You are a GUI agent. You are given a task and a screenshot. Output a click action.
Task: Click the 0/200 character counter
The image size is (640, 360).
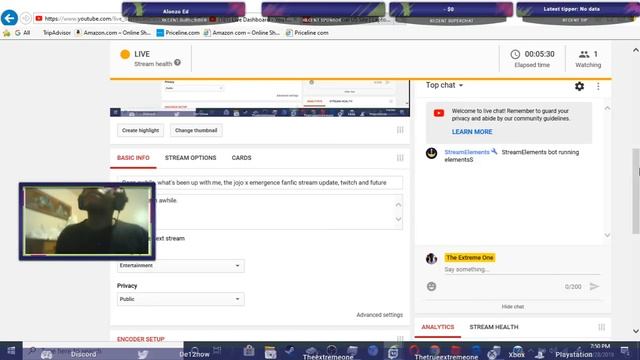(573, 287)
